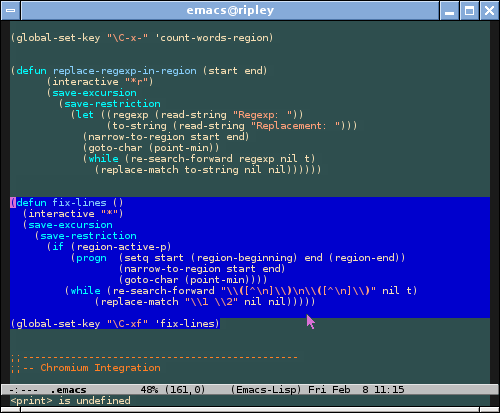
Task: Click the 48% position indicator in mode line
Action: coord(149,389)
